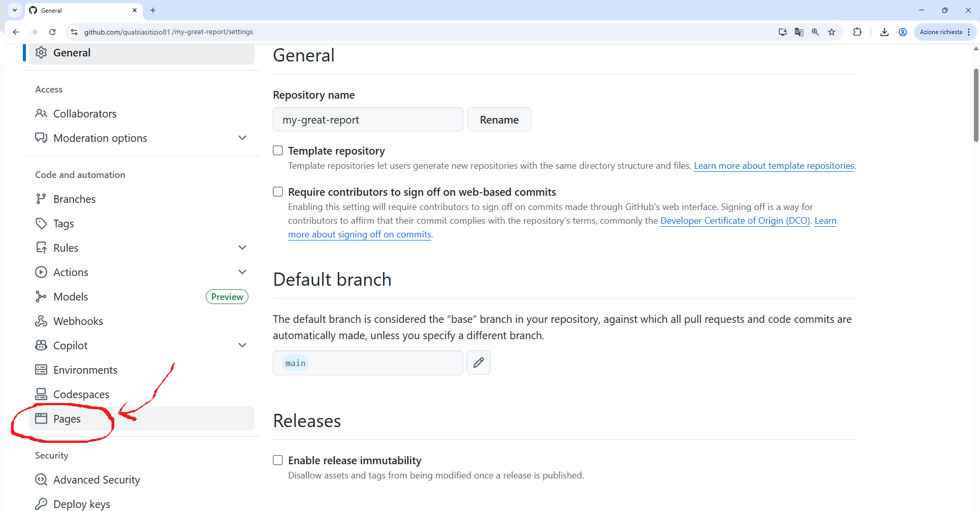Enable the Template repository checkbox
This screenshot has width=980, height=511.
pyautogui.click(x=278, y=150)
